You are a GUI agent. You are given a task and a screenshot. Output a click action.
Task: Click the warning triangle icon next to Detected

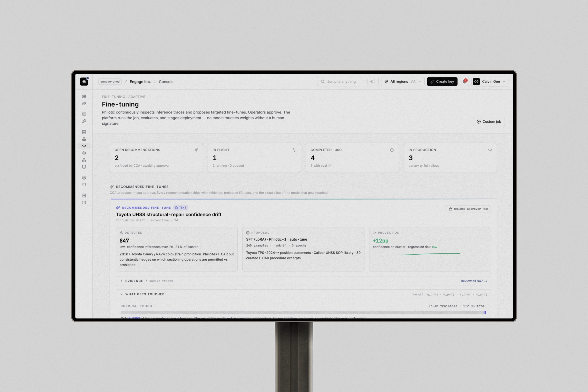pos(121,233)
